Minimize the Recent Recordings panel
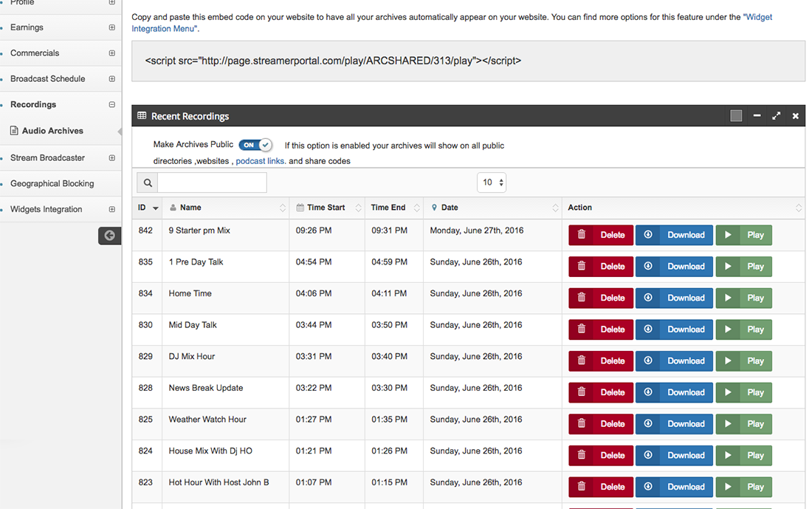 coord(757,115)
